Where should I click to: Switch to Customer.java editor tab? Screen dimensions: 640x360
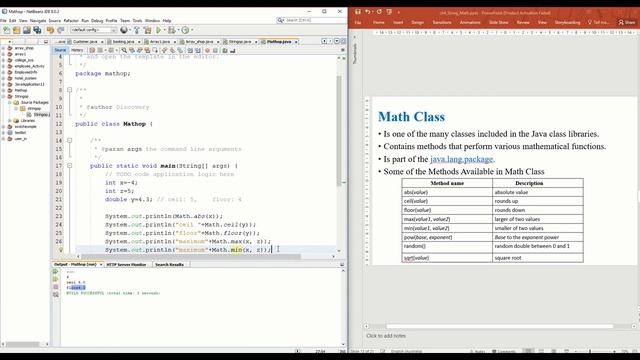coord(85,42)
